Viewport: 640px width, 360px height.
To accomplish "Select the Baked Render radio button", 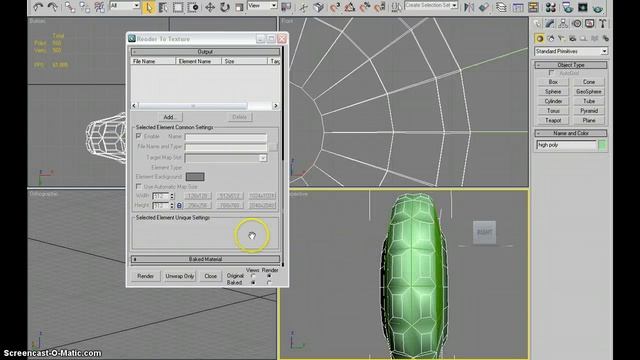I will click(269, 282).
